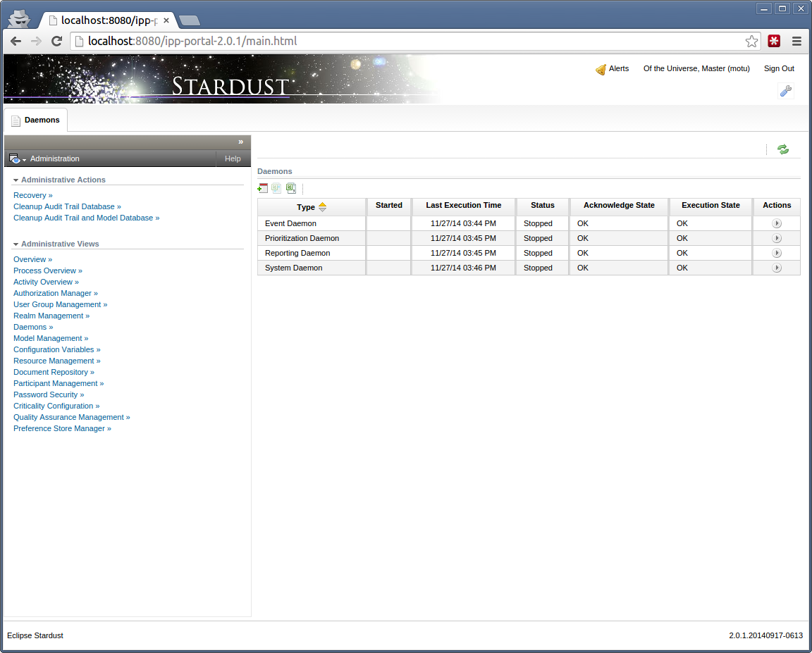
Task: Sign out of the portal
Action: tap(779, 69)
